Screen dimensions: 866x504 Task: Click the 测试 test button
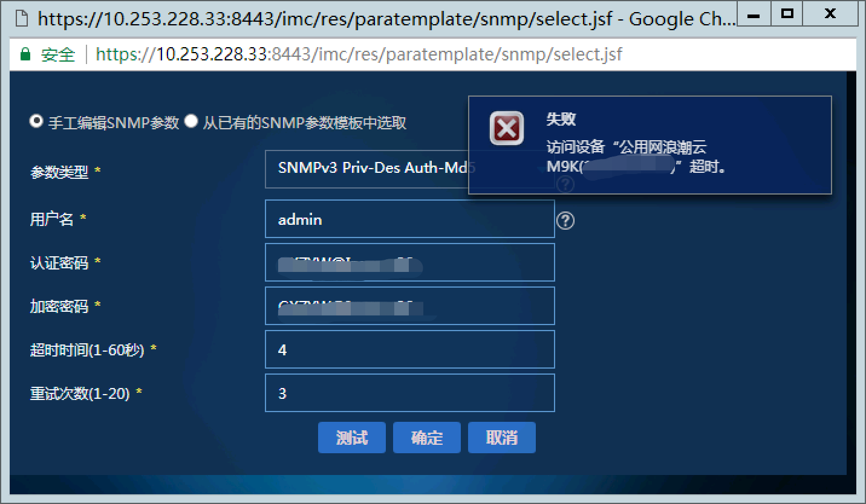352,438
